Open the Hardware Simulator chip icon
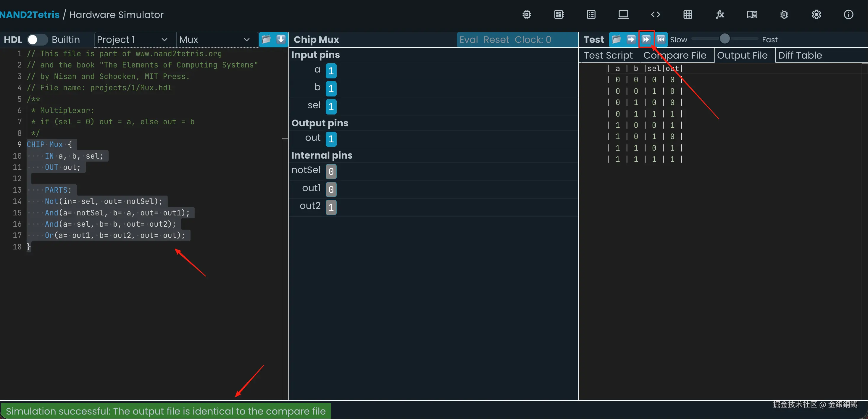This screenshot has height=419, width=868. click(527, 14)
